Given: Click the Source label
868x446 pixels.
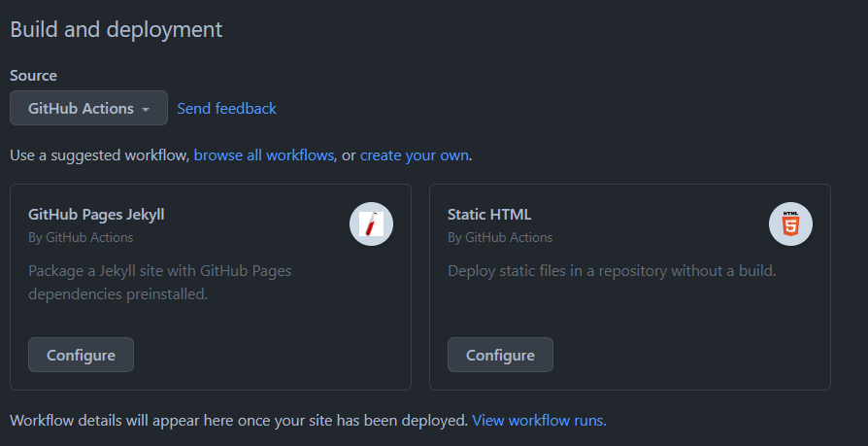Looking at the screenshot, I should (x=33, y=76).
